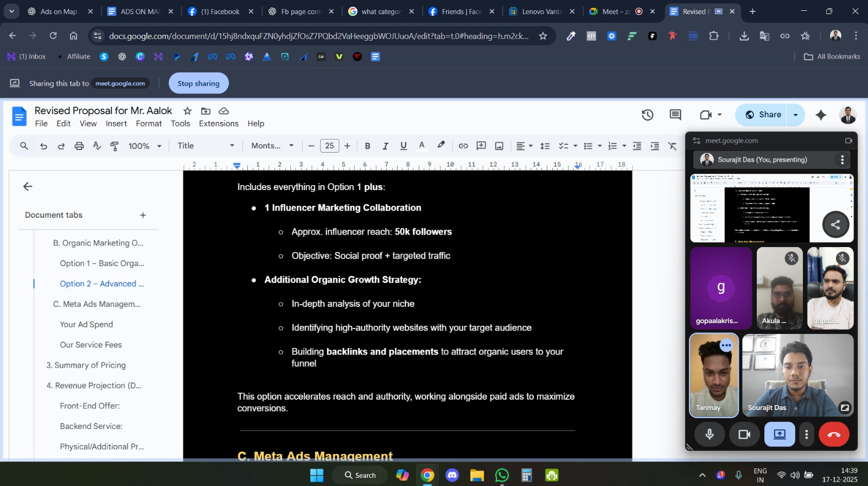Open WhatsApp from the taskbar
Image resolution: width=868 pixels, height=486 pixels.
[502, 475]
